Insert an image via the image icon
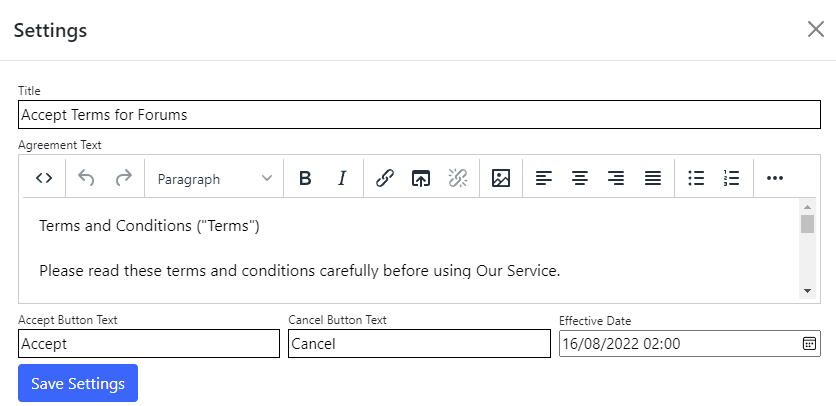 coord(501,179)
